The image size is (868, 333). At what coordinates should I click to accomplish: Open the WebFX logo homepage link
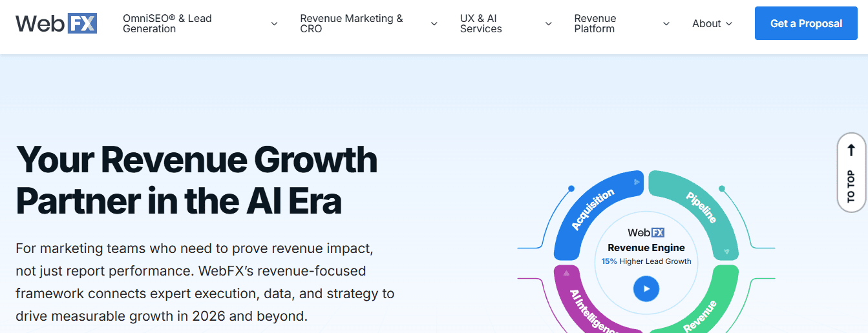(56, 24)
